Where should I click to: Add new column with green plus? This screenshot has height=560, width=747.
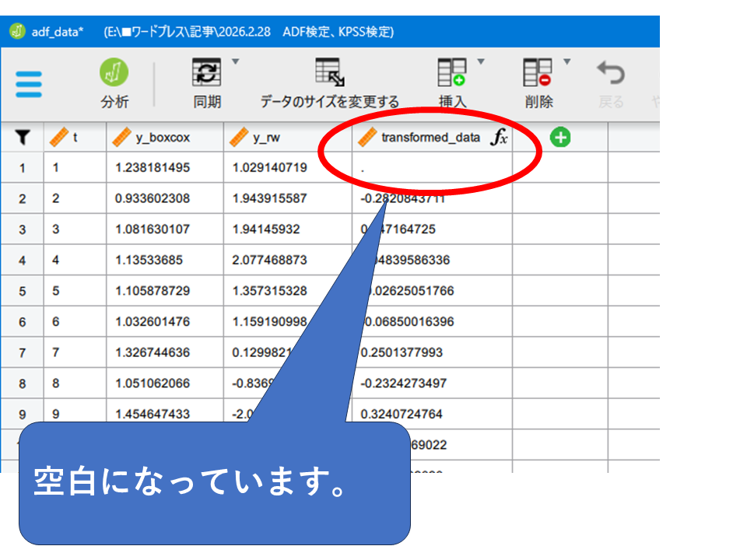560,138
